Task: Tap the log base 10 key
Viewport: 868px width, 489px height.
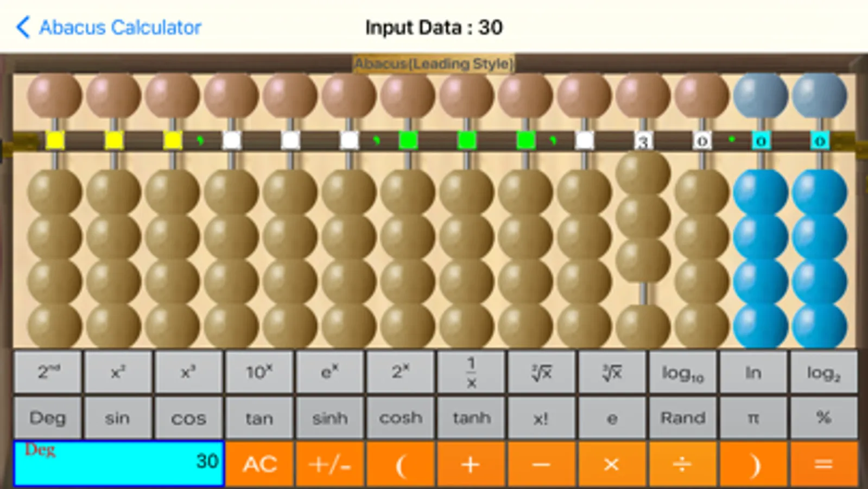Action: click(x=683, y=372)
